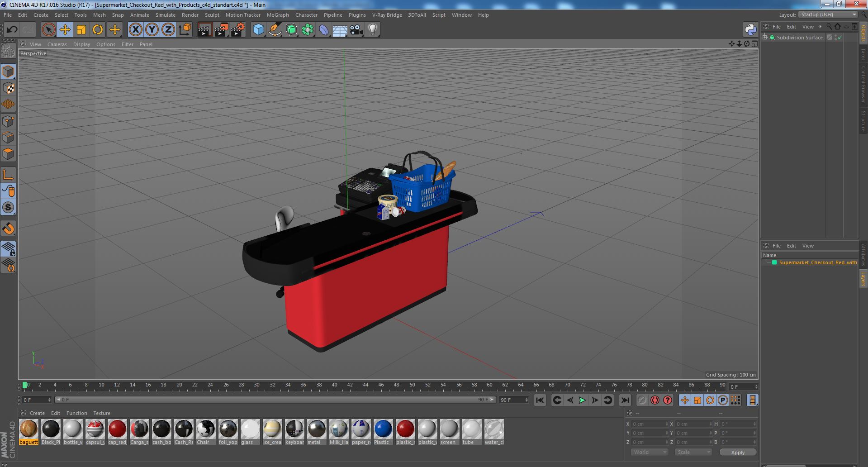Click Make Editable icon in left toolbar

click(x=8, y=51)
